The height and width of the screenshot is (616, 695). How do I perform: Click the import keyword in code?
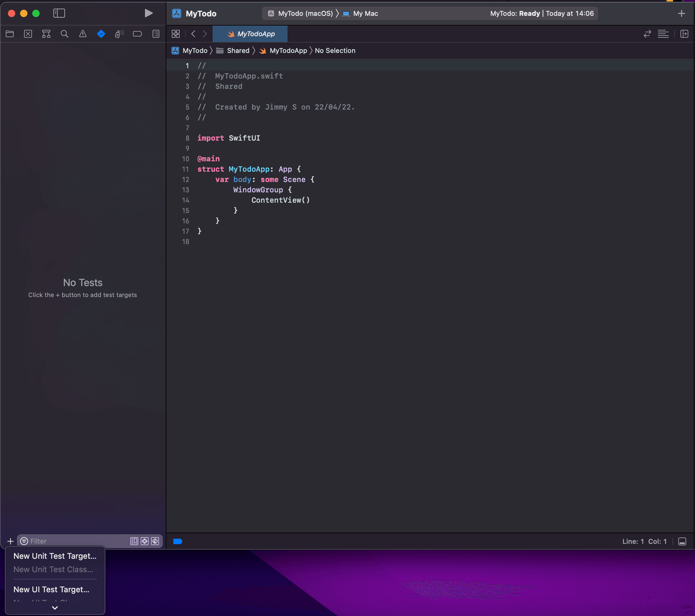pos(210,138)
